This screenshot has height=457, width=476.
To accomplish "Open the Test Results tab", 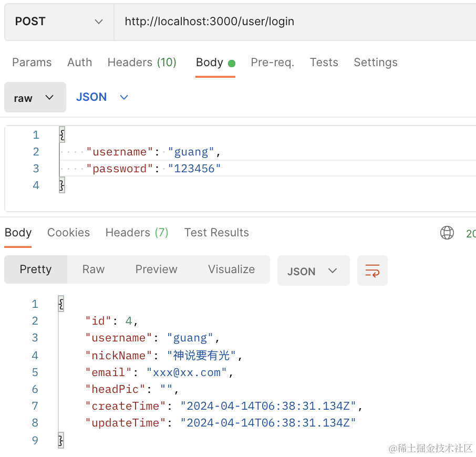I will tap(216, 233).
